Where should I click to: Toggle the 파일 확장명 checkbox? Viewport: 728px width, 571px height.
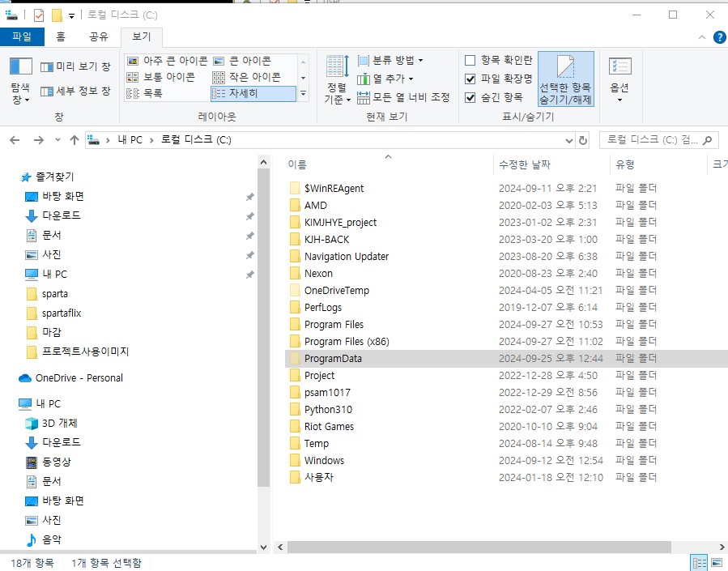click(470, 79)
